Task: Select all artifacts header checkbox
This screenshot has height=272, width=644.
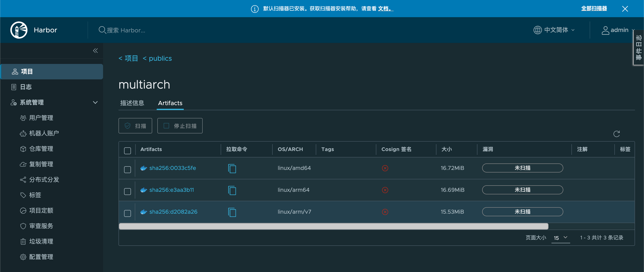Action: [x=128, y=151]
